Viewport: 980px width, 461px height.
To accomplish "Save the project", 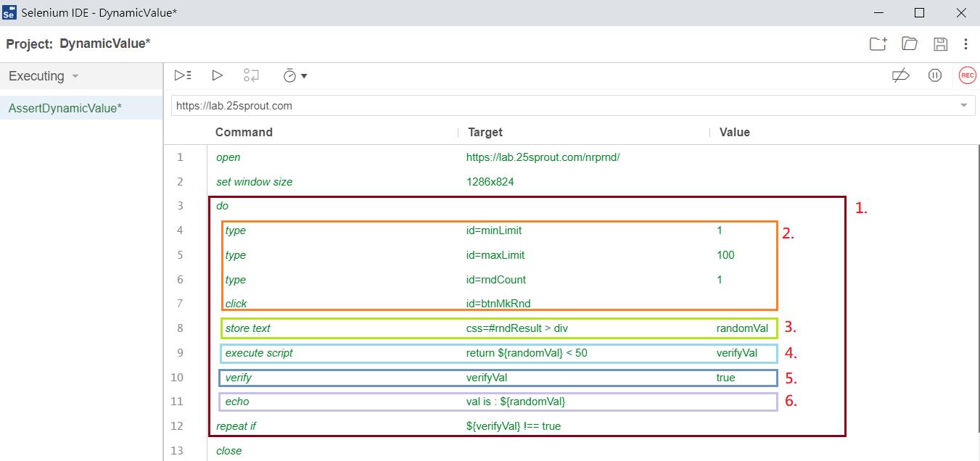I will [941, 44].
